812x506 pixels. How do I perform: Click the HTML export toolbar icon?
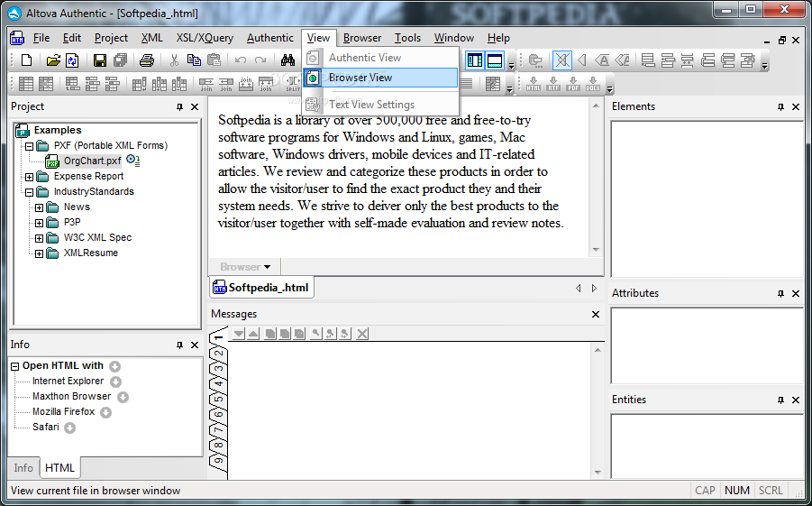coord(534,84)
